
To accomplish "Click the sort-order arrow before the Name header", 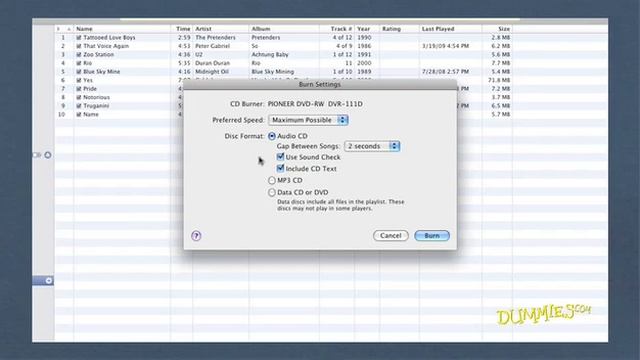I will click(x=69, y=29).
